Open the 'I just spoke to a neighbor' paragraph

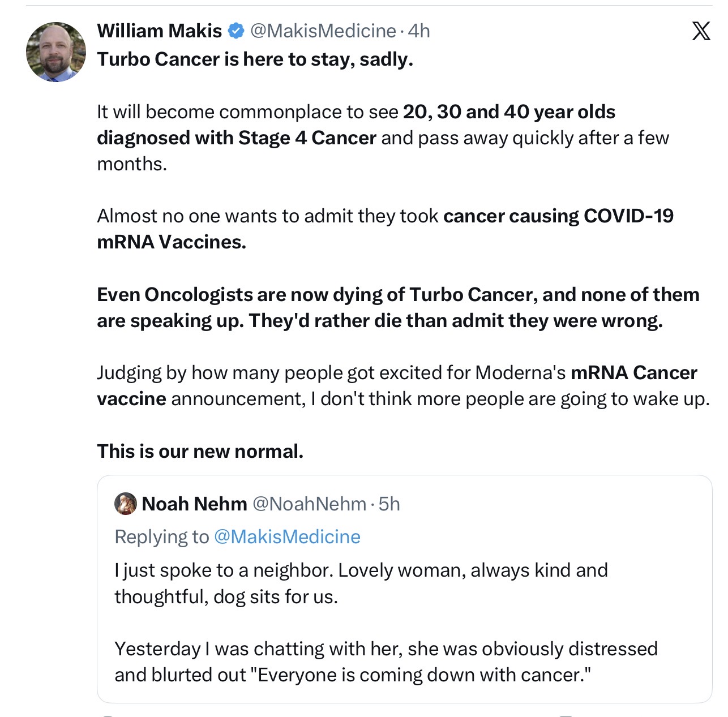pos(361,583)
